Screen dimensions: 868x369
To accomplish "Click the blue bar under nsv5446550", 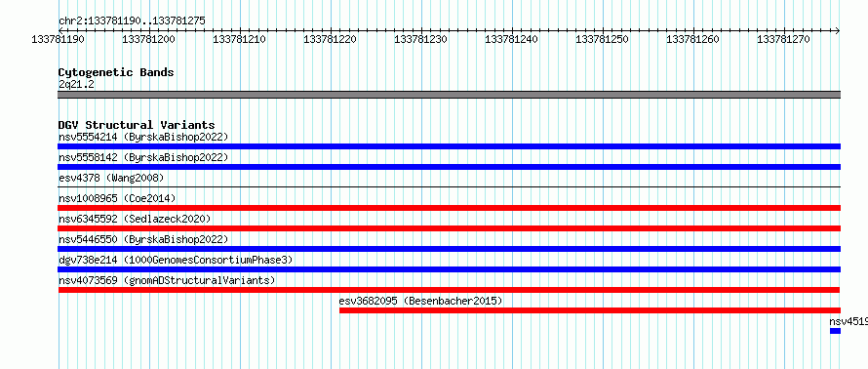I will point(449,249).
